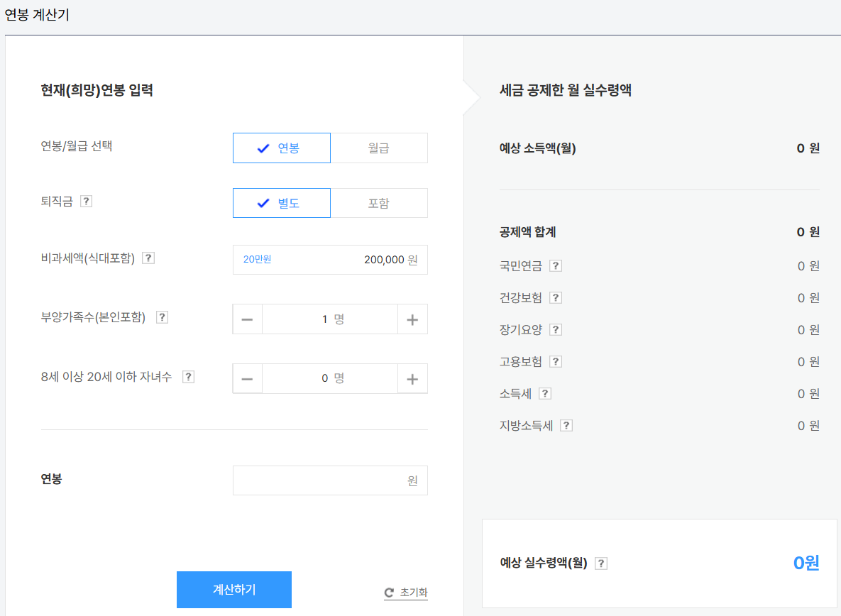
Task: Click the 비과세액(식대포함) question mark icon
Action: (x=148, y=258)
